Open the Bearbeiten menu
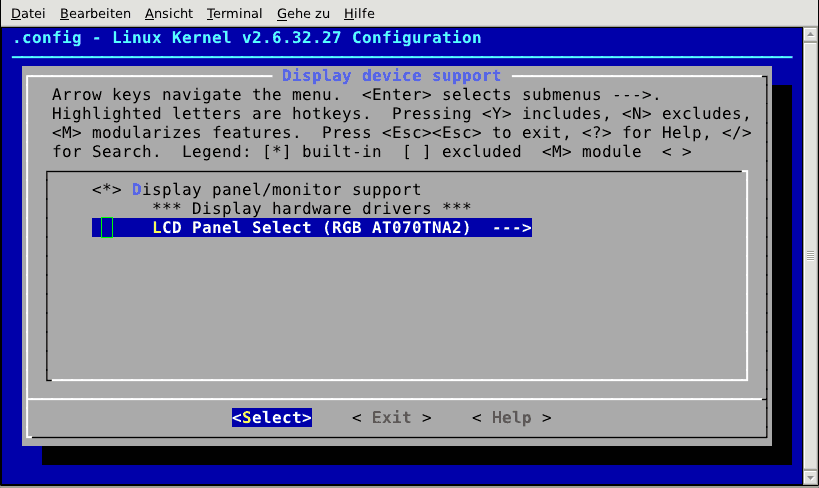The width and height of the screenshot is (819, 488). pos(95,14)
